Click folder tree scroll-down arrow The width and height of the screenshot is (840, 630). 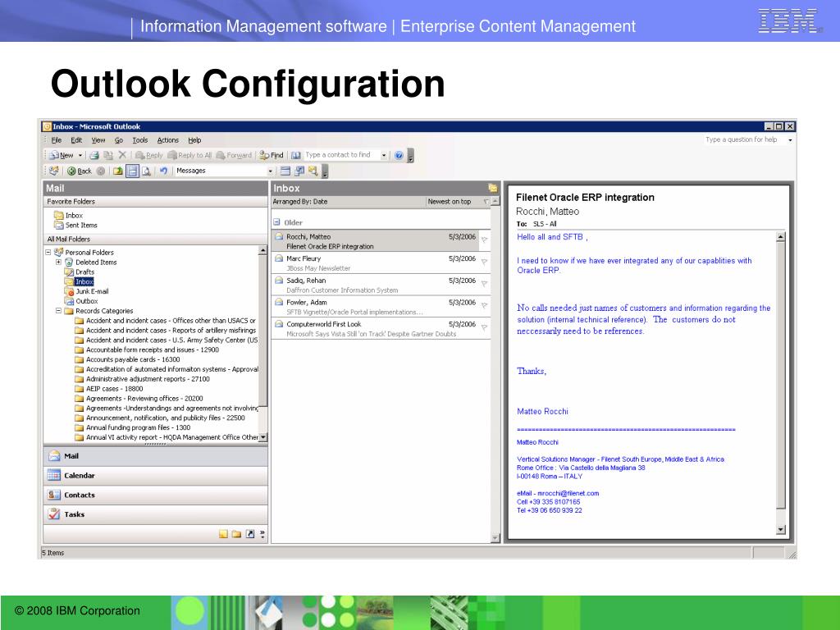[262, 437]
